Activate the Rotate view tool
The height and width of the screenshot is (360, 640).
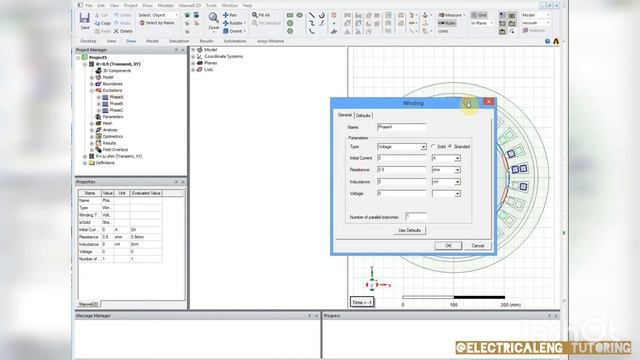pos(234,23)
